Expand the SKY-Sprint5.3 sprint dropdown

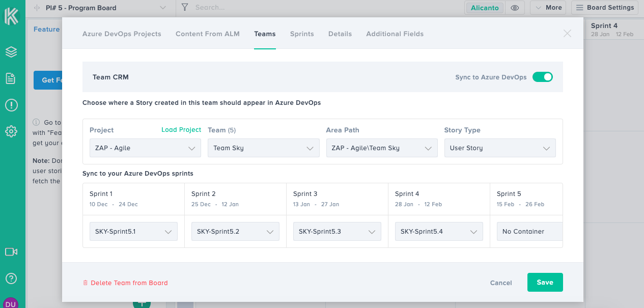pos(337,232)
